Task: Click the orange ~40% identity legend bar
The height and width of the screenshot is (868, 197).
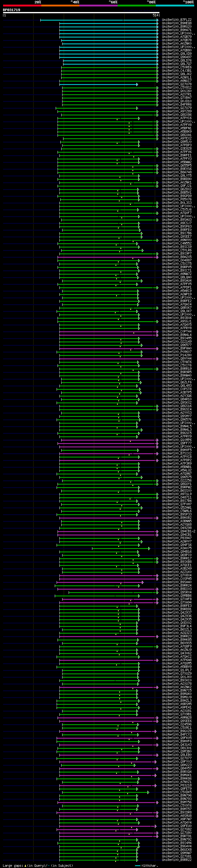Action: (60, 6)
